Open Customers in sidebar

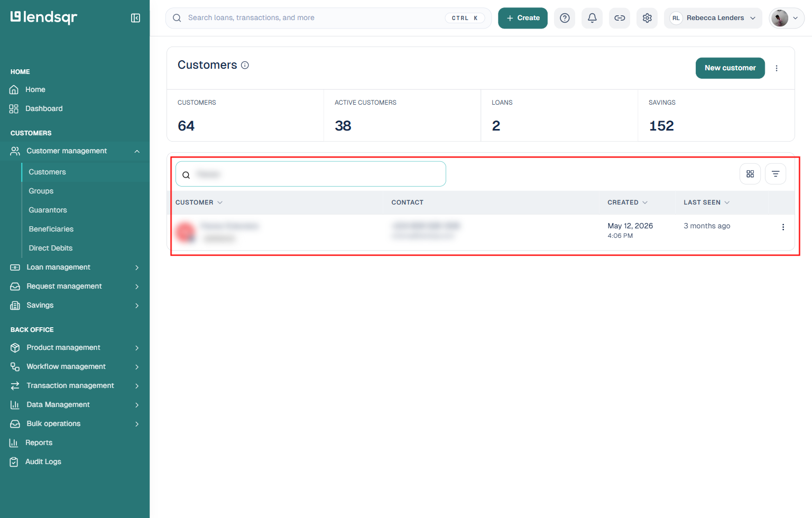(x=47, y=172)
